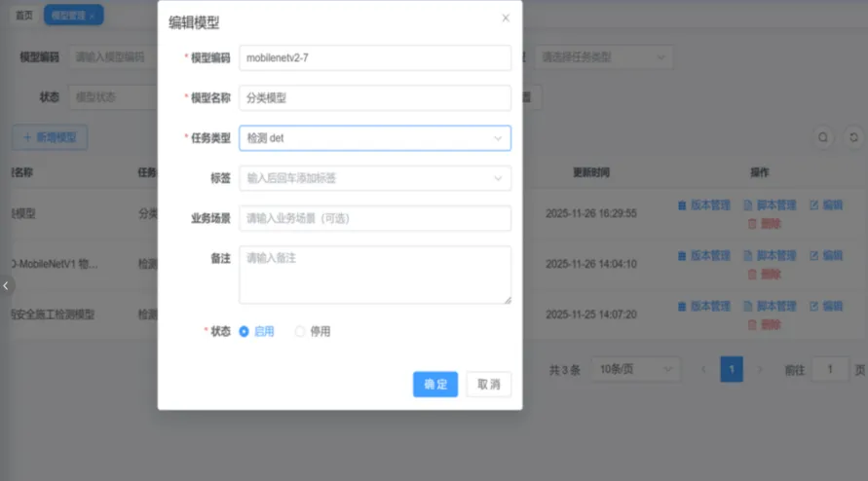The height and width of the screenshot is (481, 868).
Task: Switch to the 首页 tab
Action: [23, 15]
